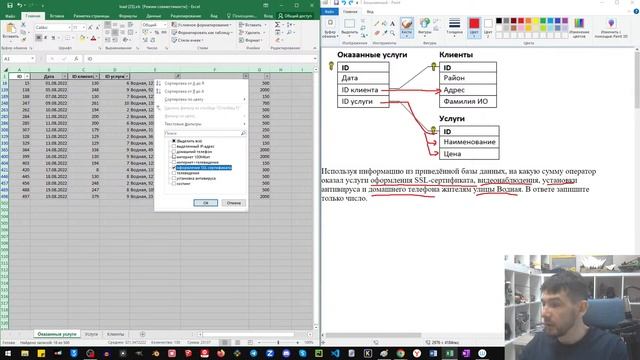Open the active filter button in column F

245,76
